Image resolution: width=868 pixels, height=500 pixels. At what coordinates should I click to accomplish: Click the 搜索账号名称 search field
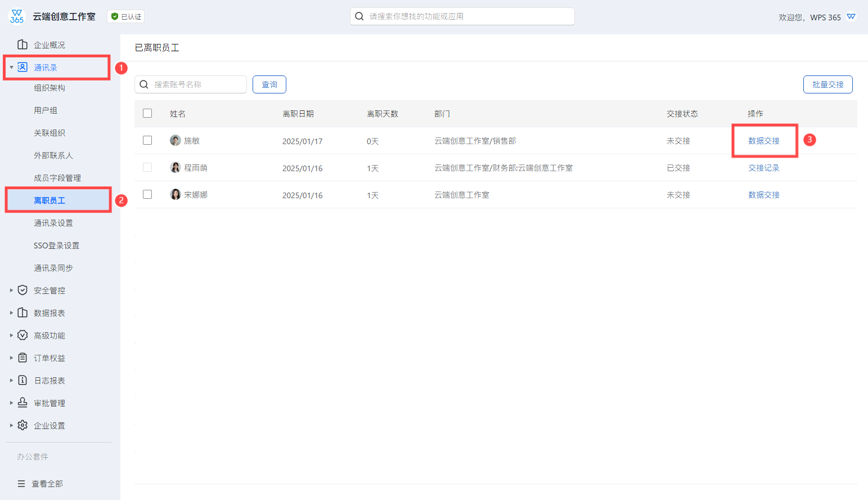pyautogui.click(x=197, y=84)
